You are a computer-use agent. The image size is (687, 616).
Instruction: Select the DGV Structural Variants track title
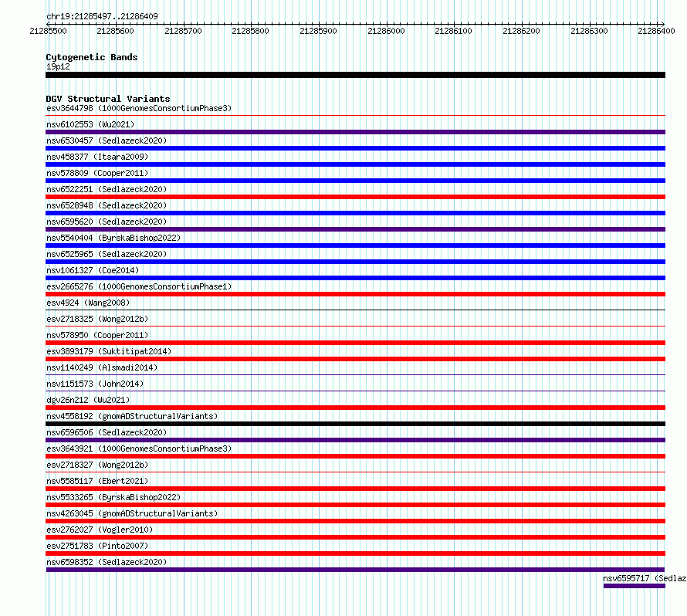(108, 99)
